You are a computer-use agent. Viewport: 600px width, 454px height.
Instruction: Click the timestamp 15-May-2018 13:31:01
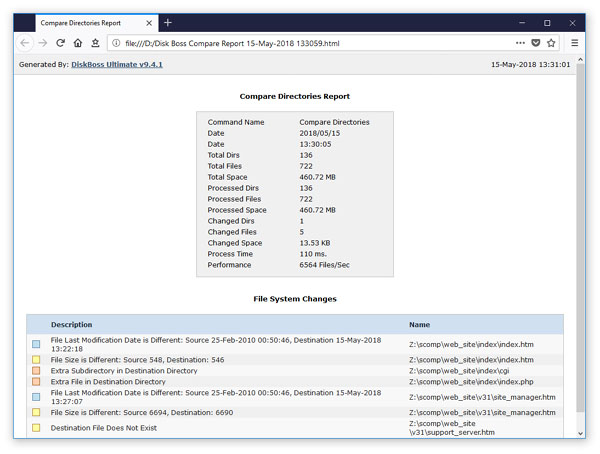click(530, 64)
